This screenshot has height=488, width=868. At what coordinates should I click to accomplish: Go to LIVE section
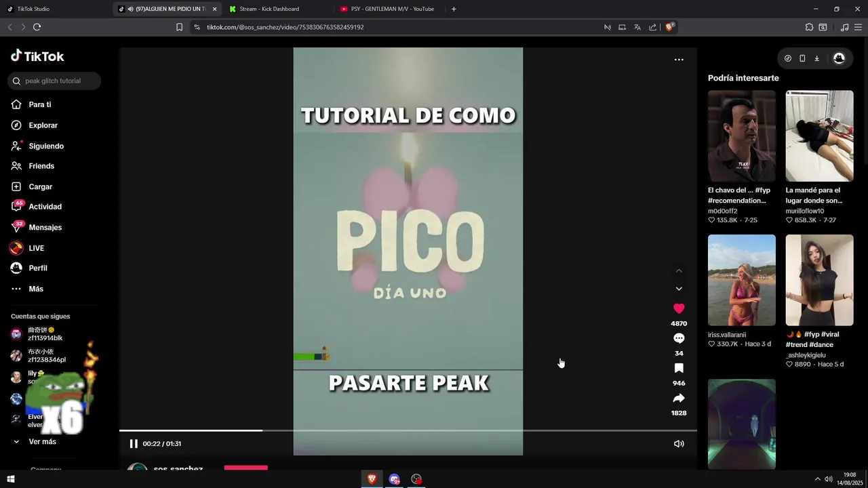(36, 248)
